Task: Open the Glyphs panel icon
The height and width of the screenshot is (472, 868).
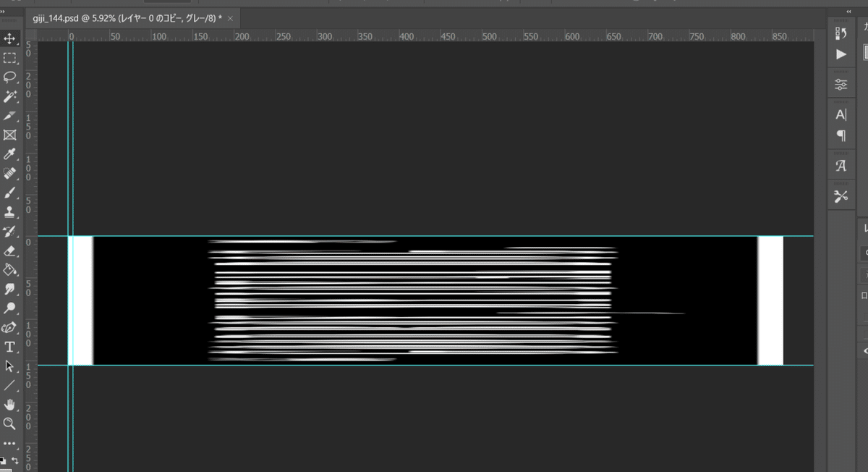Action: (841, 166)
